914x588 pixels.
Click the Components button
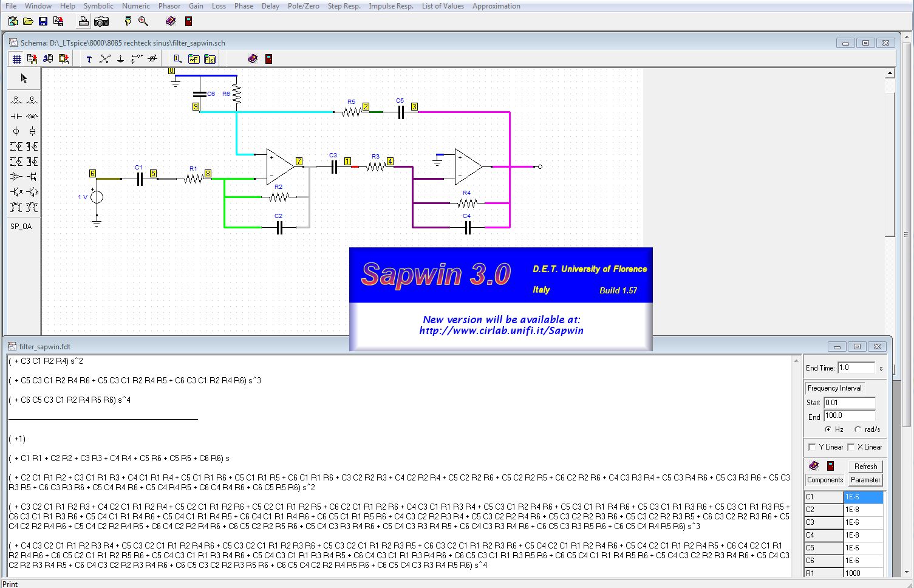coord(825,480)
